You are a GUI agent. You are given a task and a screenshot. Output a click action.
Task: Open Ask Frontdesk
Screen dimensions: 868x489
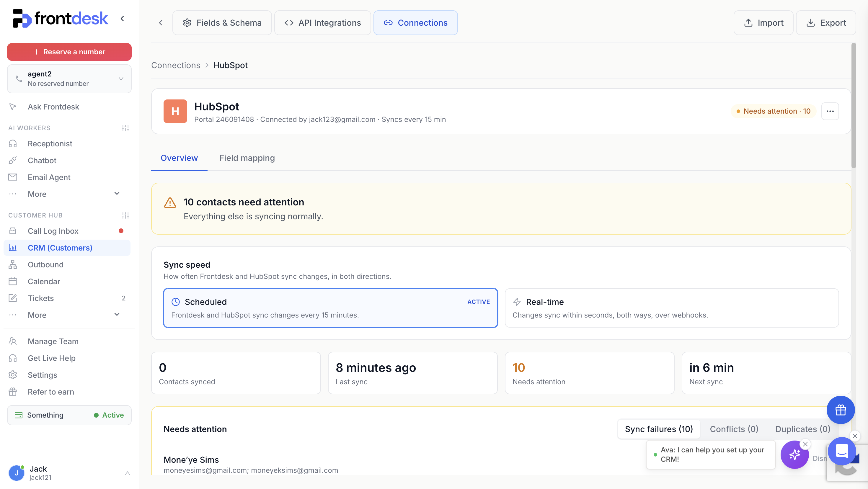[x=53, y=107]
